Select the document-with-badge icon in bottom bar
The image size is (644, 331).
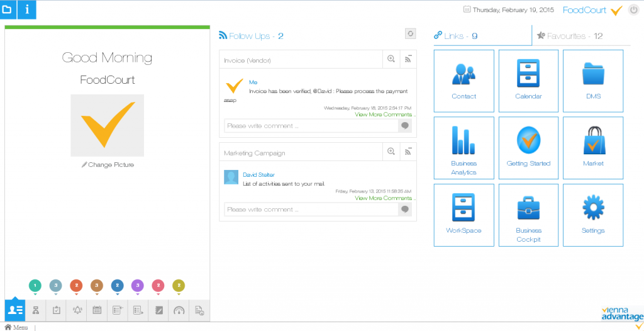pos(199,310)
